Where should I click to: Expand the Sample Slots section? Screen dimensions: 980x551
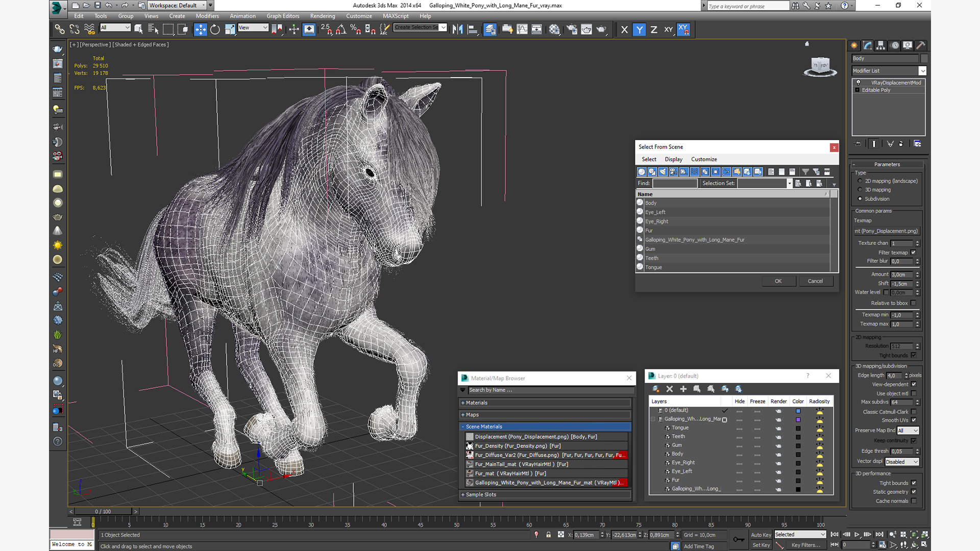tap(546, 494)
